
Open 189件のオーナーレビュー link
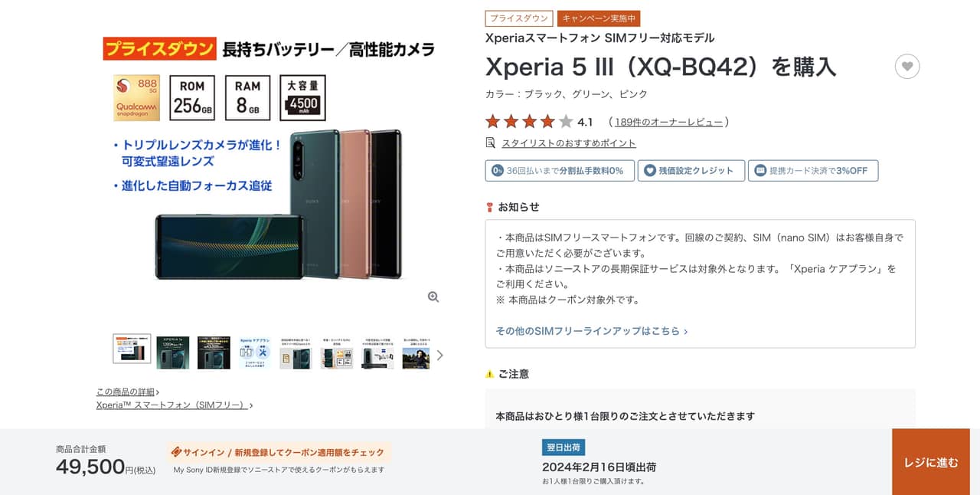669,122
